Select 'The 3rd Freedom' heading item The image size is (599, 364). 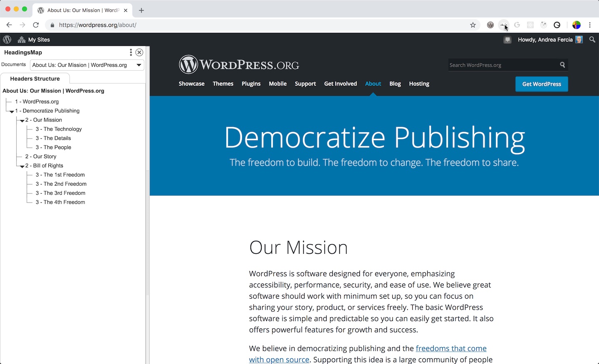(60, 193)
